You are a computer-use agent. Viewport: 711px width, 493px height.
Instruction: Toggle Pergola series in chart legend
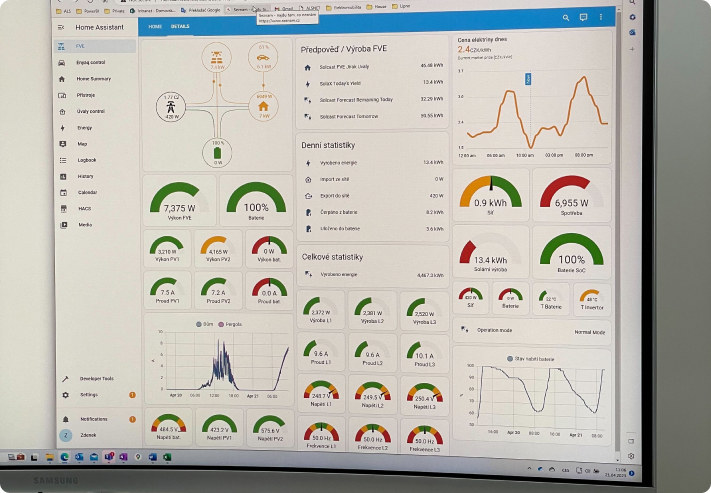click(230, 323)
